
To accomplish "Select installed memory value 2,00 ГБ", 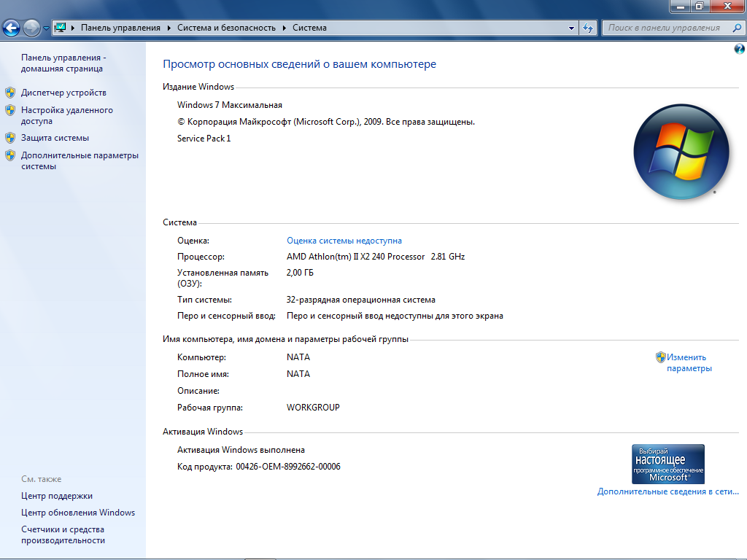I will pos(300,273).
